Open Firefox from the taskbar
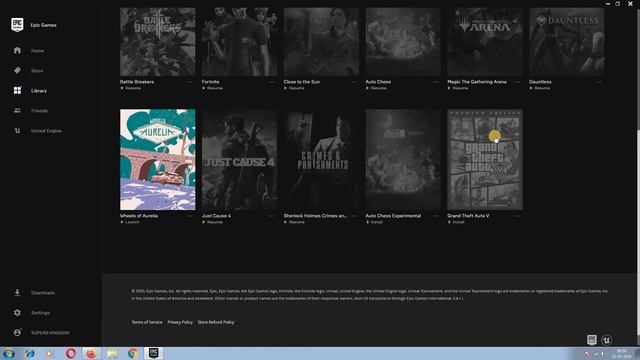Image resolution: width=640 pixels, height=360 pixels. (x=91, y=353)
